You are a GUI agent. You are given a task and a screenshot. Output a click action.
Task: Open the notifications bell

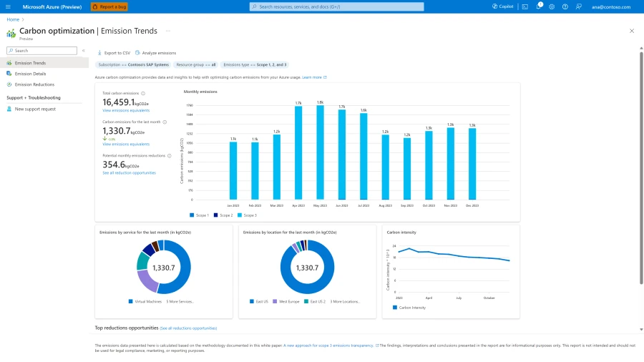(x=538, y=6)
